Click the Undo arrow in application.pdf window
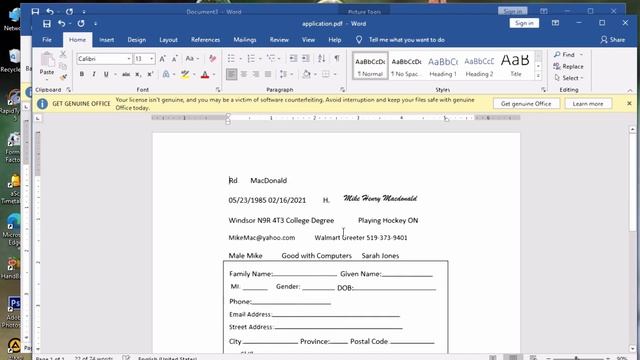Viewport: 640px width, 360px height. [x=62, y=24]
